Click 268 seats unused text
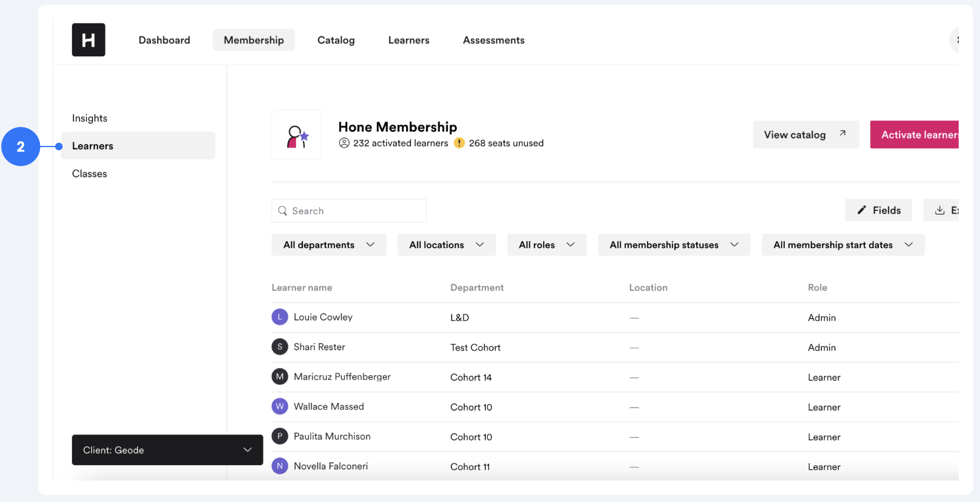The image size is (980, 502). coord(506,143)
